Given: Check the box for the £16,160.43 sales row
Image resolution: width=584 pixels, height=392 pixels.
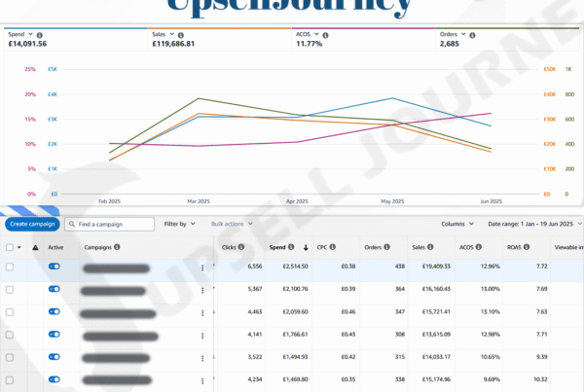Looking at the screenshot, I should pos(10,290).
